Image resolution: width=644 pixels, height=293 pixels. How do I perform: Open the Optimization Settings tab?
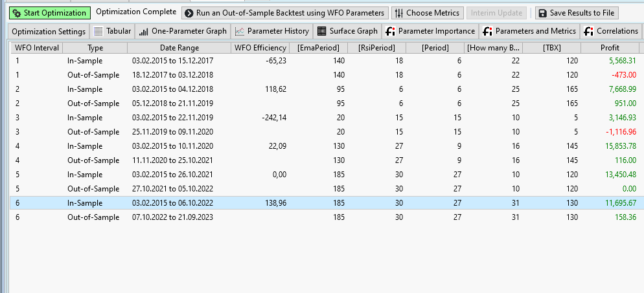coord(49,31)
